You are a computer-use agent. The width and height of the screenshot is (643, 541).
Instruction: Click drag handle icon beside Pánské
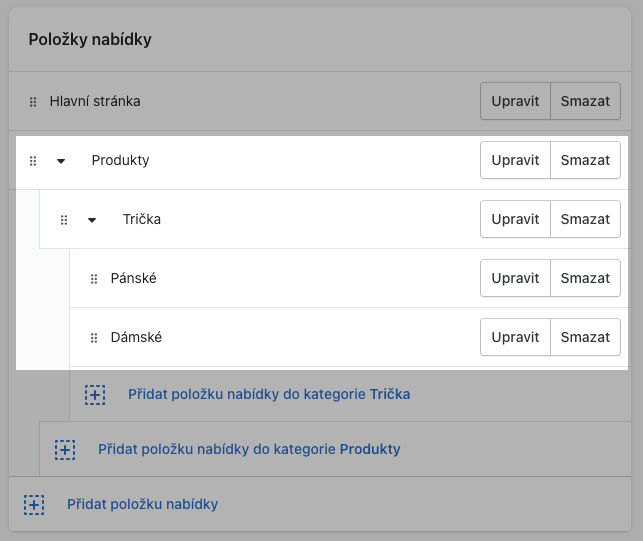[94, 279]
